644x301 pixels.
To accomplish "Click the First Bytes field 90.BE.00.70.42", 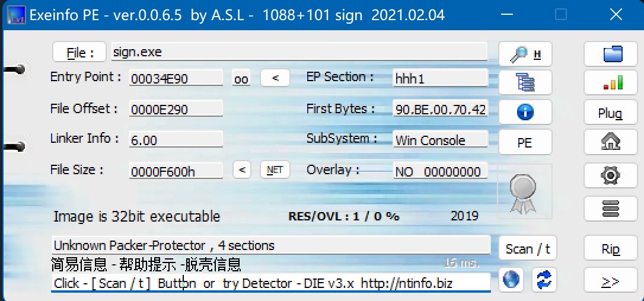I will click(x=440, y=108).
